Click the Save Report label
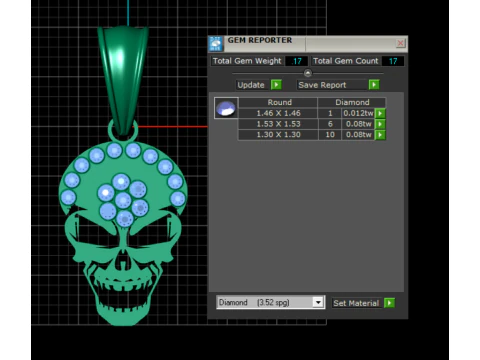 click(x=322, y=85)
